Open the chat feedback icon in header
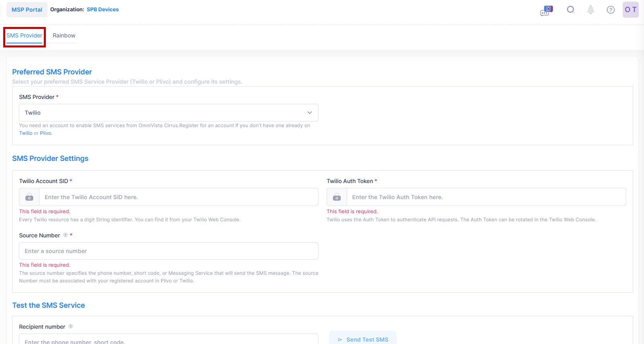Screen dimensions: 644x344 (546, 10)
